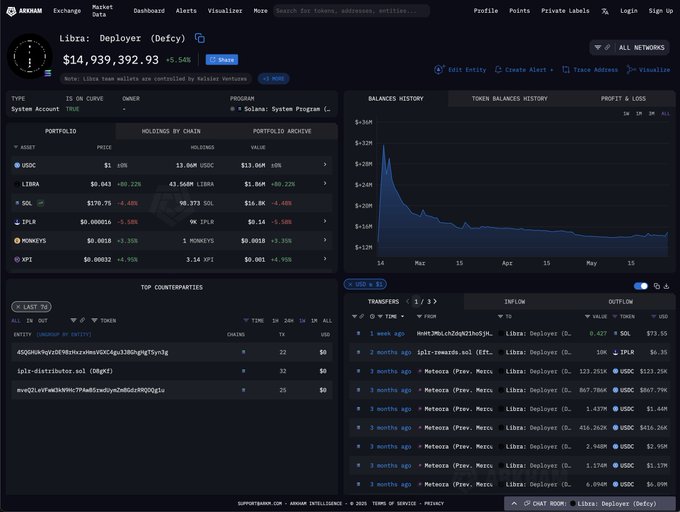Expand the chat room panel arrow
Viewport: 680px width, 512px height.
pyautogui.click(x=514, y=503)
